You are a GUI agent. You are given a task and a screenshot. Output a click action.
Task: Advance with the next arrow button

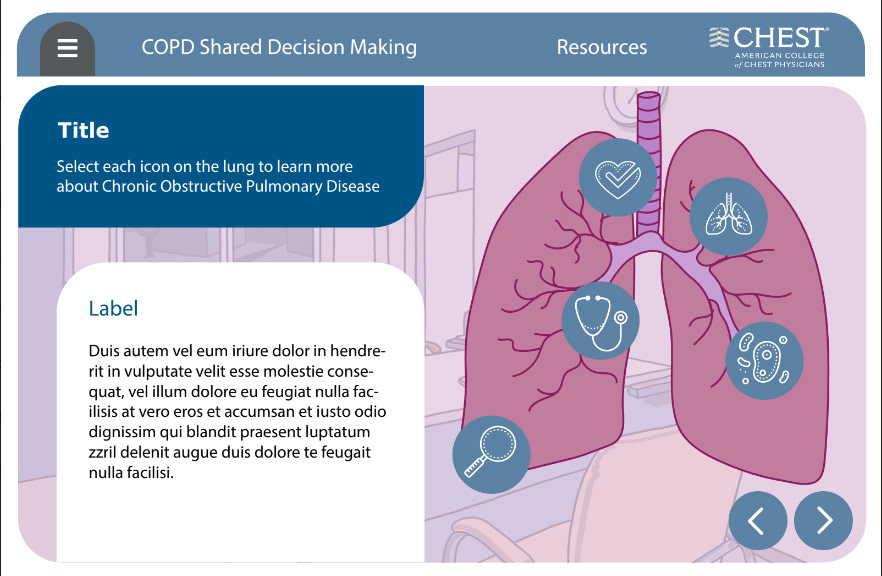point(823,521)
